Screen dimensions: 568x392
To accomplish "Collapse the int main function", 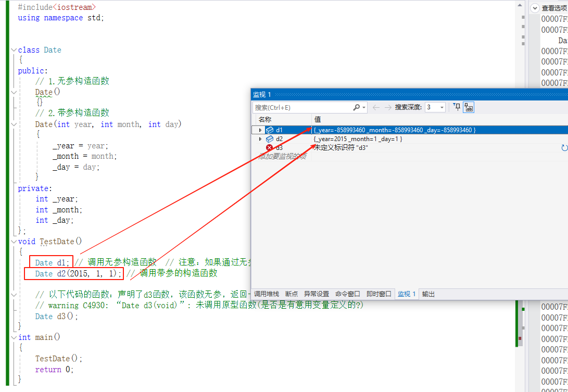I will pos(14,337).
